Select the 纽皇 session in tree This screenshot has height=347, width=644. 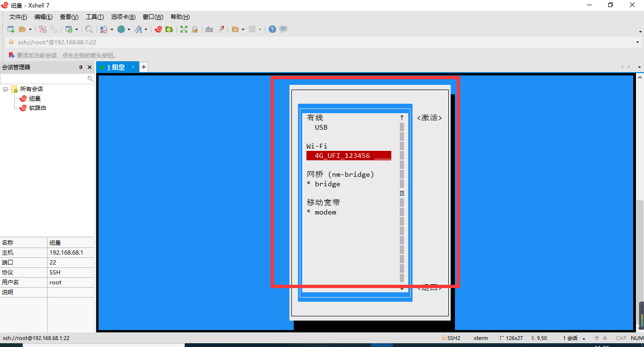coord(35,99)
